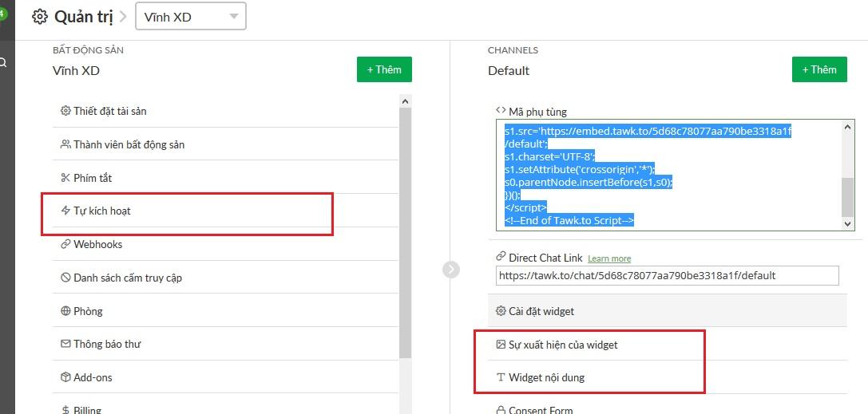Image resolution: width=868 pixels, height=414 pixels.
Task: Click the Danh sách cấm truy cập icon
Action: coord(65,278)
